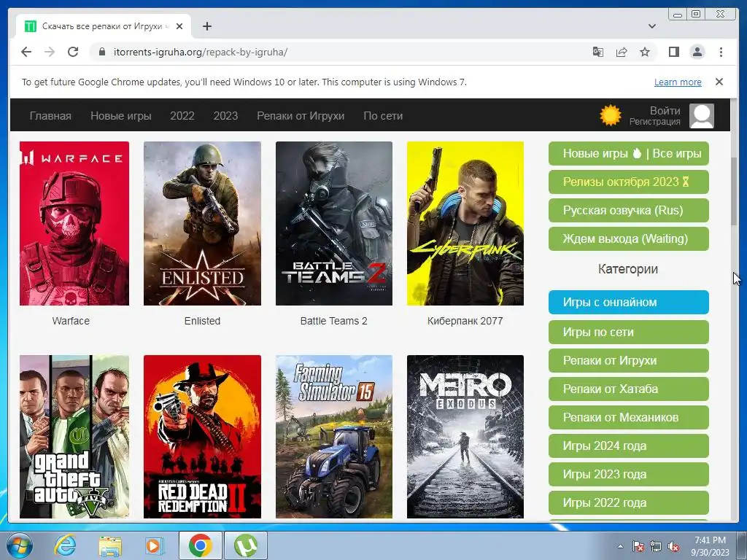Select the Игры 2024 года category
Screen dimensions: 747x560
click(x=628, y=446)
